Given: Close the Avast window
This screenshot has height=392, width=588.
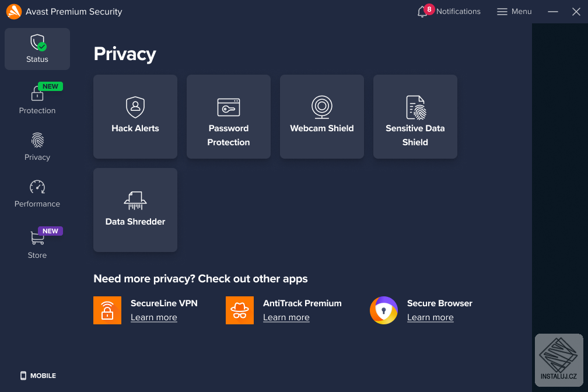Looking at the screenshot, I should click(576, 12).
